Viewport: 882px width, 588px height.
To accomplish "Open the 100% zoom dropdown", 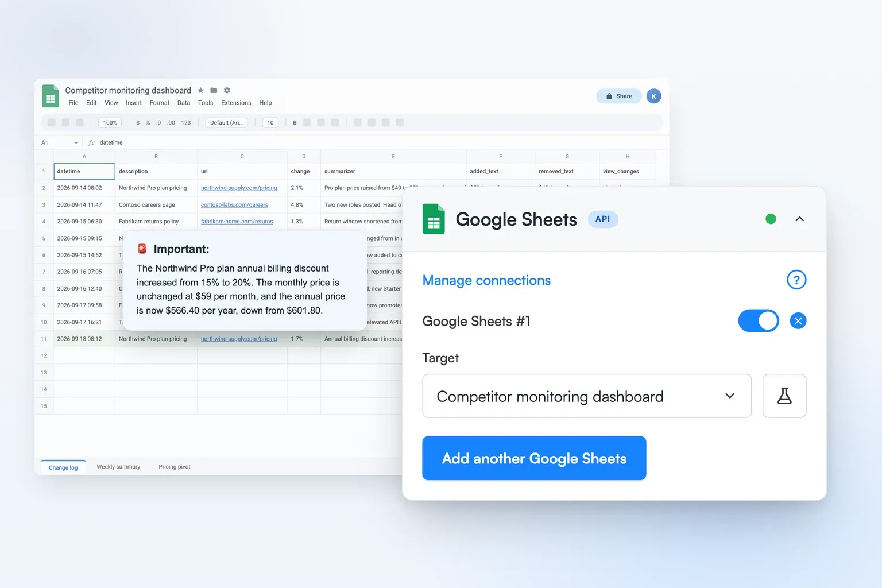I will [x=110, y=122].
